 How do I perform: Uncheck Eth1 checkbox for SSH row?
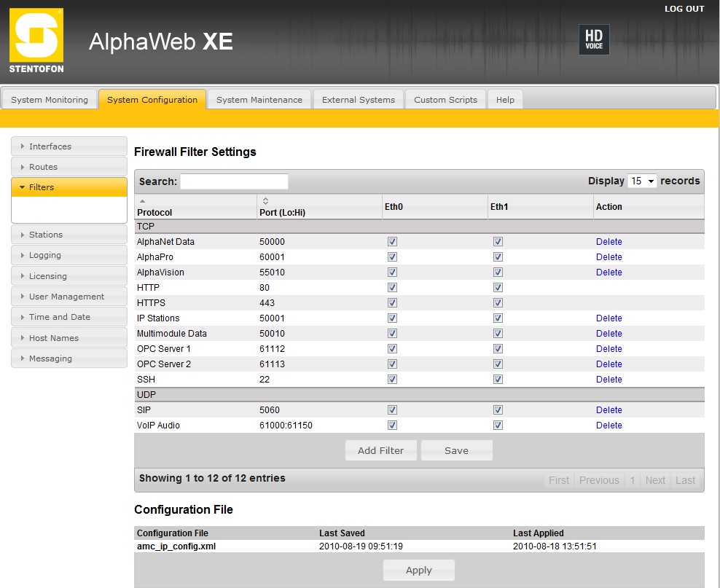pos(498,379)
